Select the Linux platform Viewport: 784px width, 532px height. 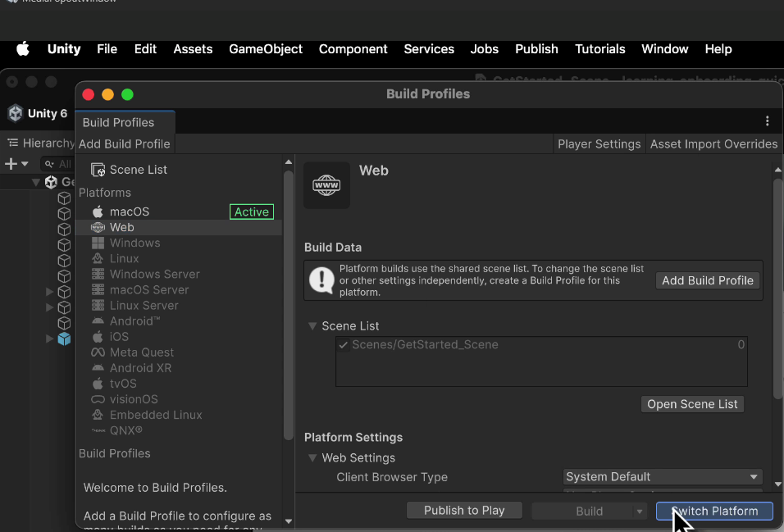pyautogui.click(x=179, y=258)
